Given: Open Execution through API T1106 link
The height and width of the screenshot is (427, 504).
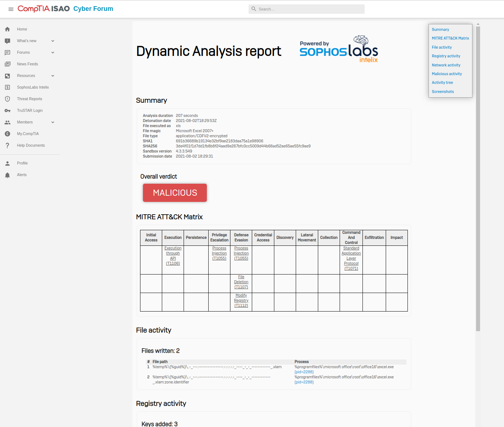Looking at the screenshot, I should coord(173,256).
